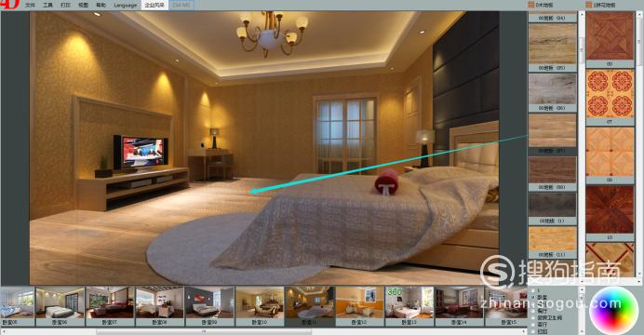Click down arrow of room category list scrollbar
This screenshot has height=335, width=644.
pyautogui.click(x=582, y=331)
